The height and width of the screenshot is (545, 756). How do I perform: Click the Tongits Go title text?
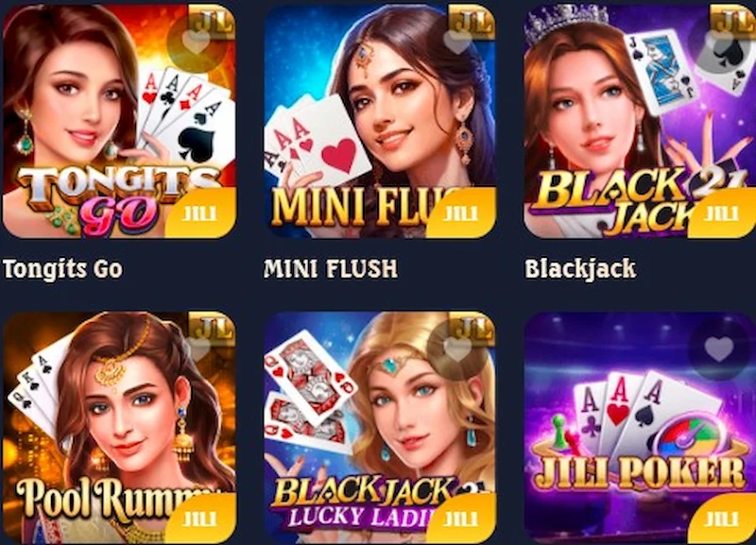tap(62, 269)
